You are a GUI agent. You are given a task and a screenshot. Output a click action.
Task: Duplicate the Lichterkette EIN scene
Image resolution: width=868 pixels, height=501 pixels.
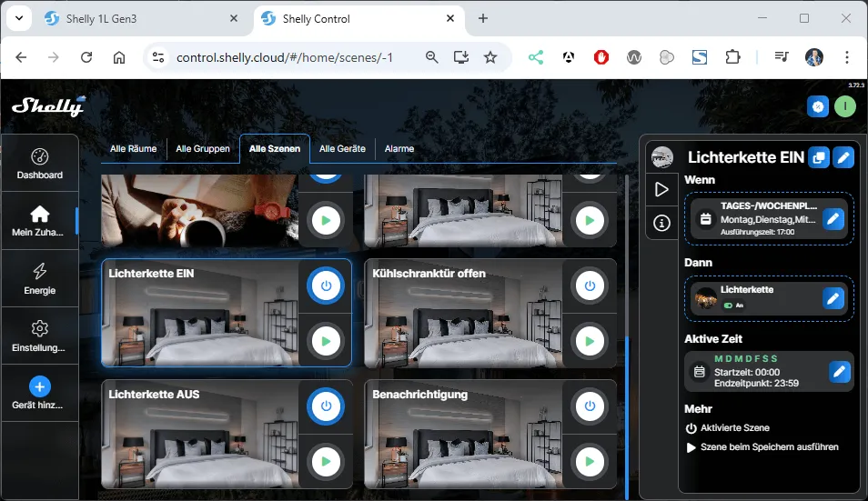(x=818, y=157)
